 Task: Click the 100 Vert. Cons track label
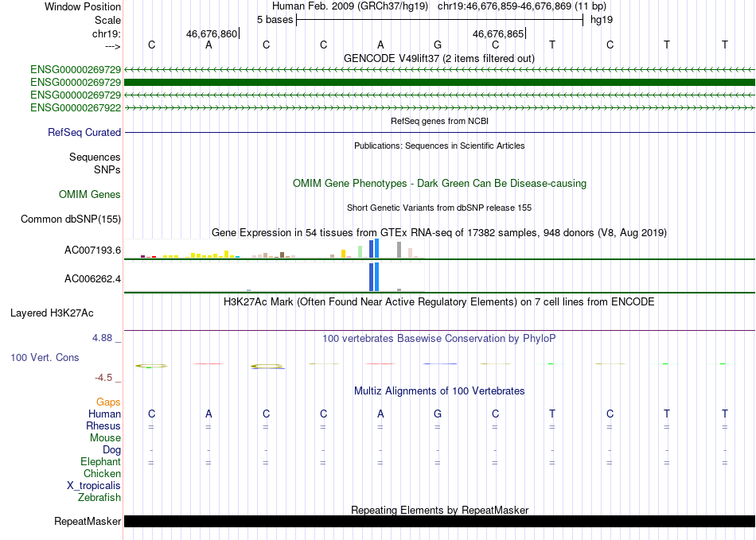click(x=45, y=357)
